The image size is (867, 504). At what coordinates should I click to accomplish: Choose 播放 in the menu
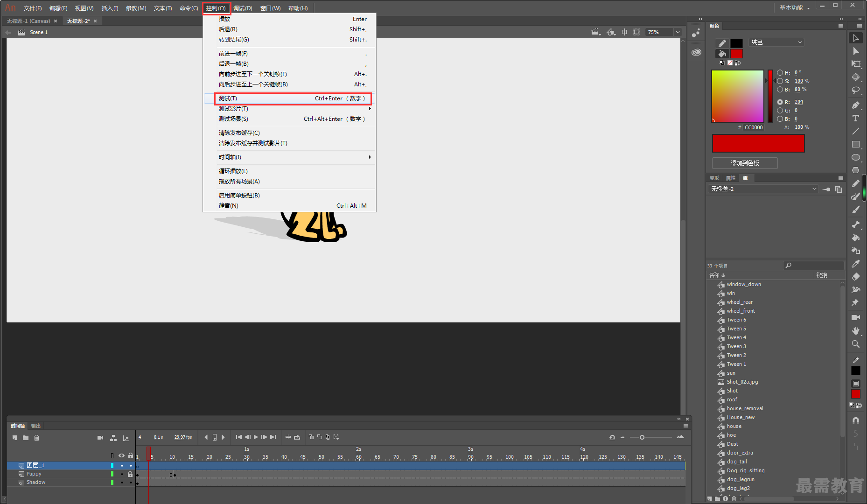(x=289, y=19)
